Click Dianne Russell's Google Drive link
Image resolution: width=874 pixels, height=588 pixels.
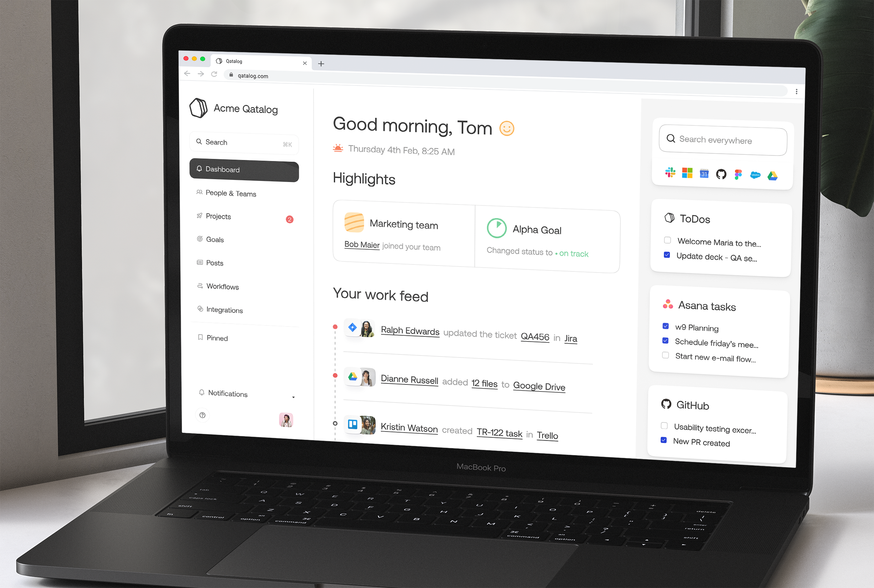coord(539,385)
